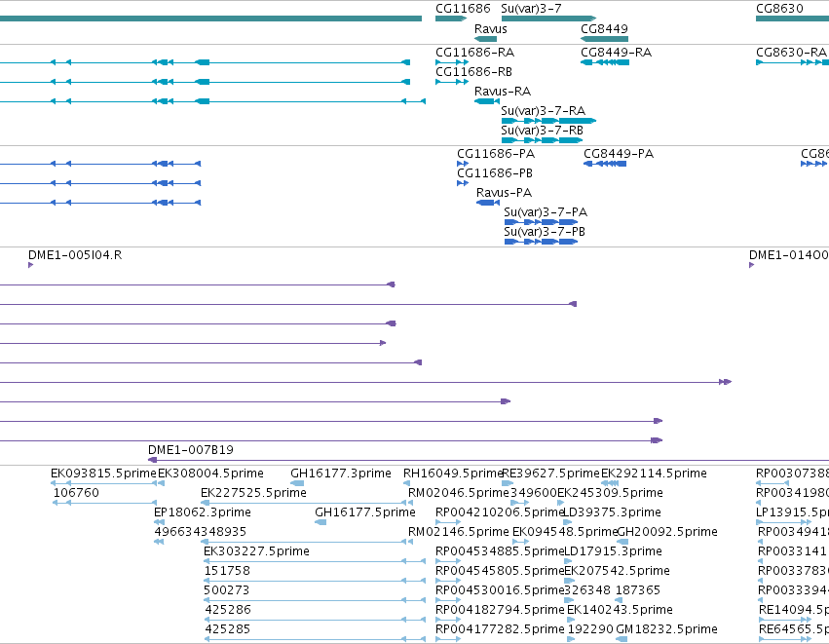Select the CG11686-RB transcript label

(473, 72)
